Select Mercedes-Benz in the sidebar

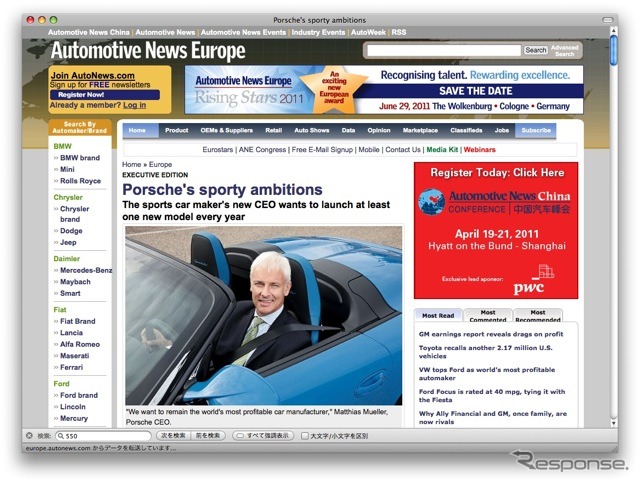click(86, 270)
